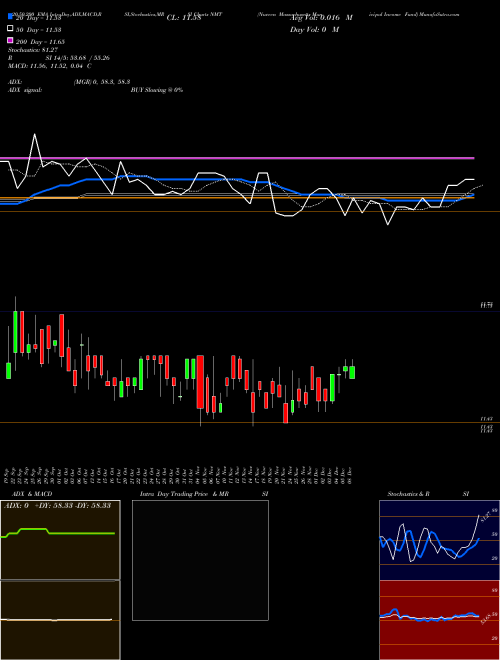
Task: Select the 'Stochastics: 81.27' reading
Action: click(x=33, y=50)
